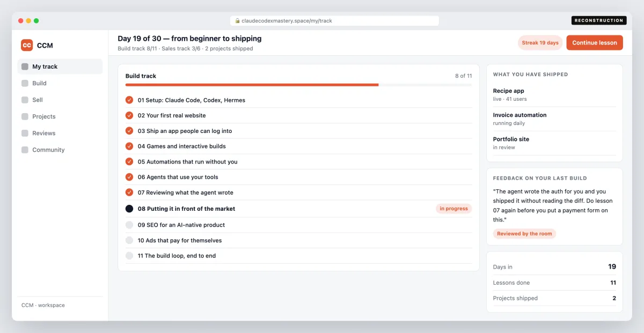Click the Day 19 of 30 page title
Image resolution: width=644 pixels, height=333 pixels.
pos(190,39)
